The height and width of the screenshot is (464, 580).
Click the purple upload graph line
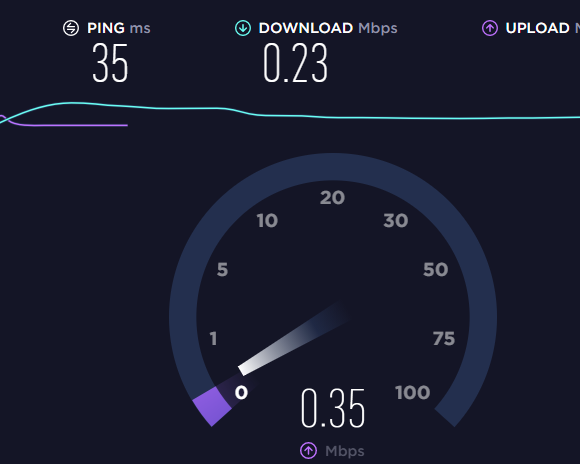[64, 124]
